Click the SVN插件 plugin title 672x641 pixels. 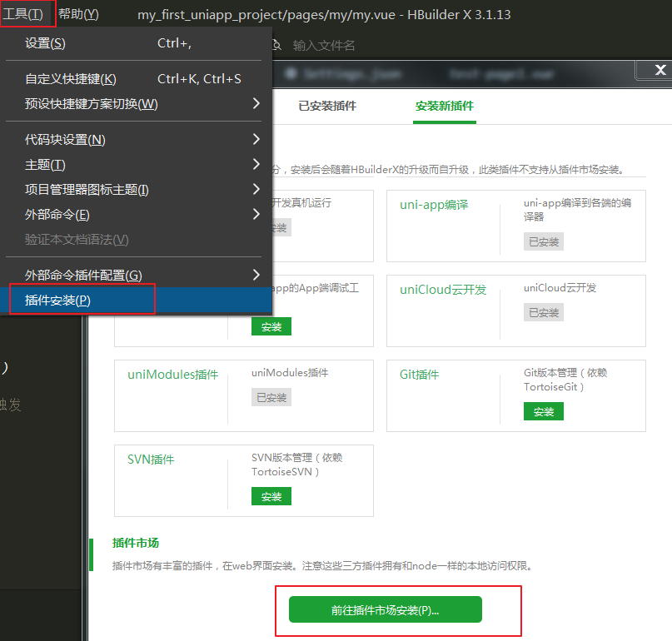pyautogui.click(x=151, y=460)
